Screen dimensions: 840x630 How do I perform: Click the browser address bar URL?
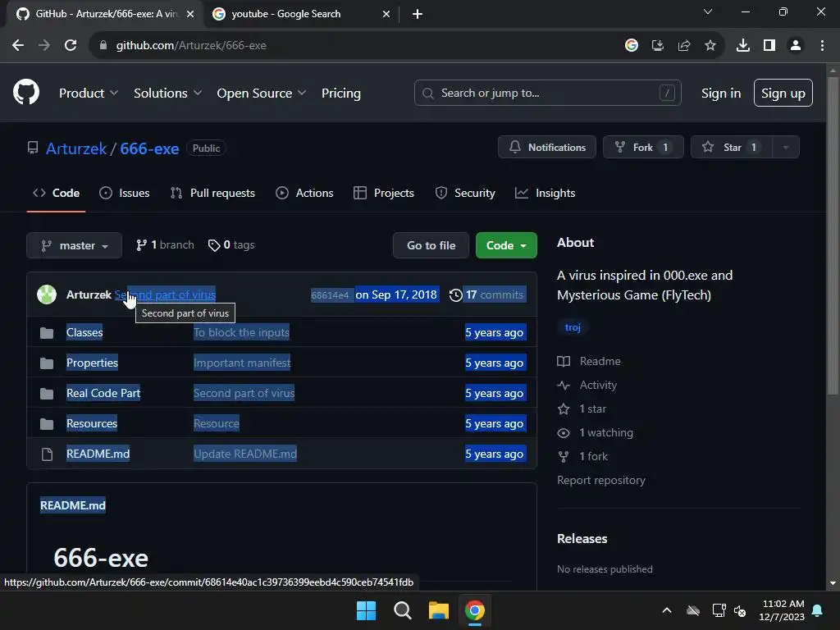(x=191, y=46)
